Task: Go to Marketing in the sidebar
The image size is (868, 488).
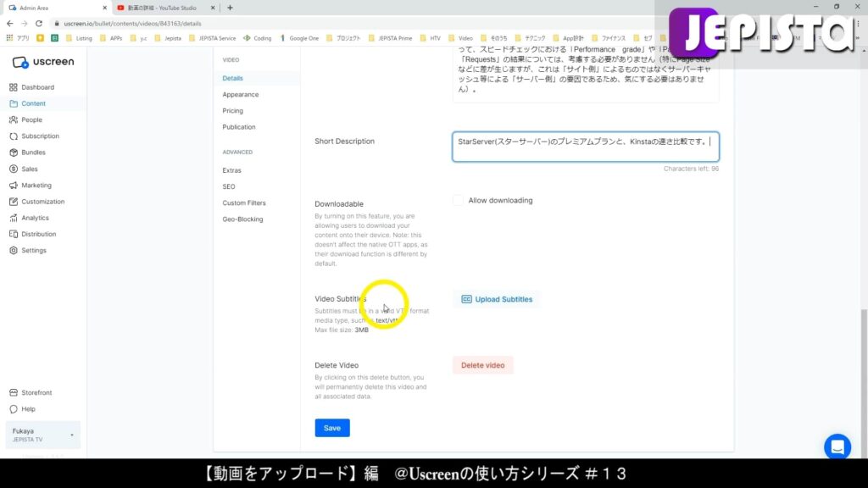Action: pos(36,186)
